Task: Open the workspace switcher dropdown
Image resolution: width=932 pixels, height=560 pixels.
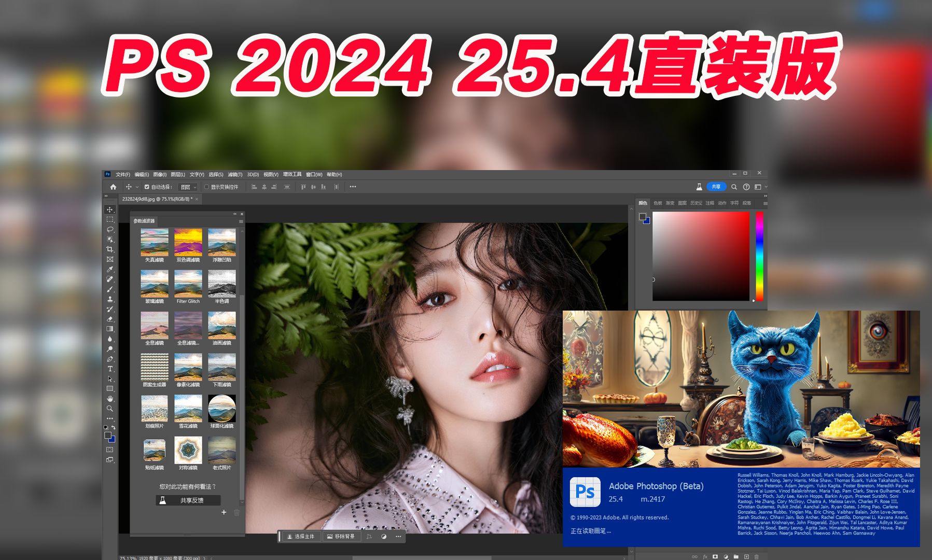Action: pyautogui.click(x=760, y=187)
